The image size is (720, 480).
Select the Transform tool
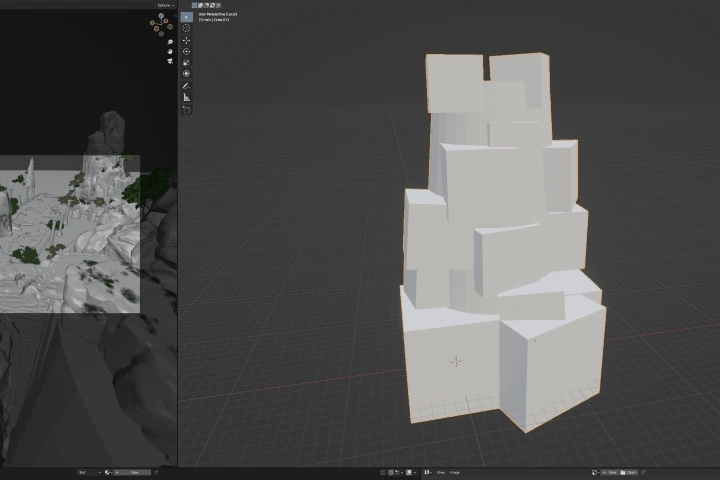pos(186,73)
